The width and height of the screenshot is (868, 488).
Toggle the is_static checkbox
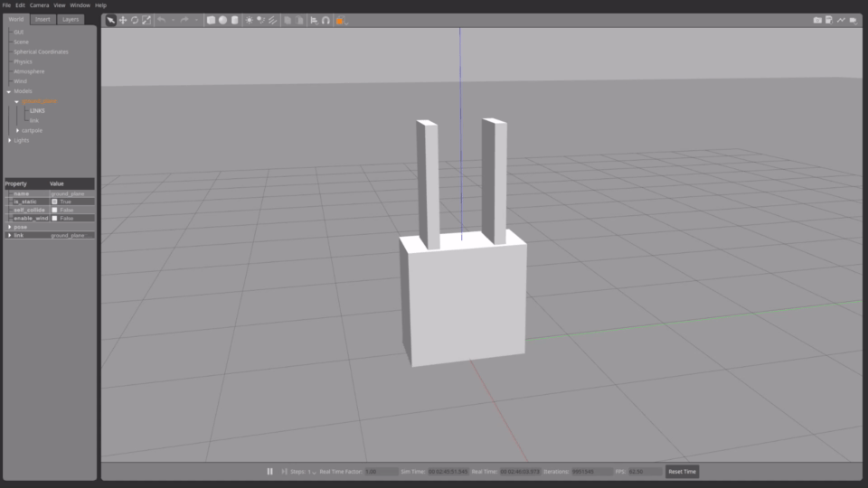point(54,202)
